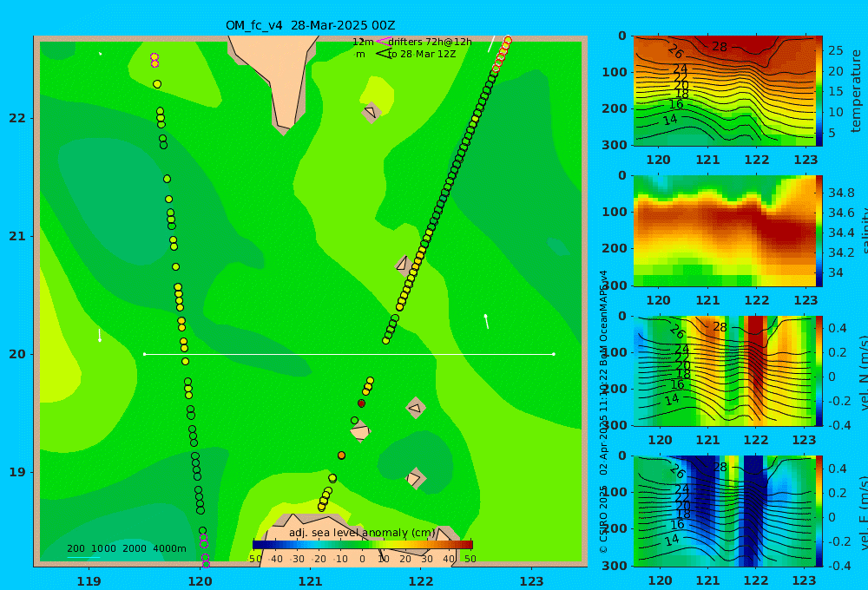
Task: Open the eastward velocity section plot
Action: click(725, 511)
